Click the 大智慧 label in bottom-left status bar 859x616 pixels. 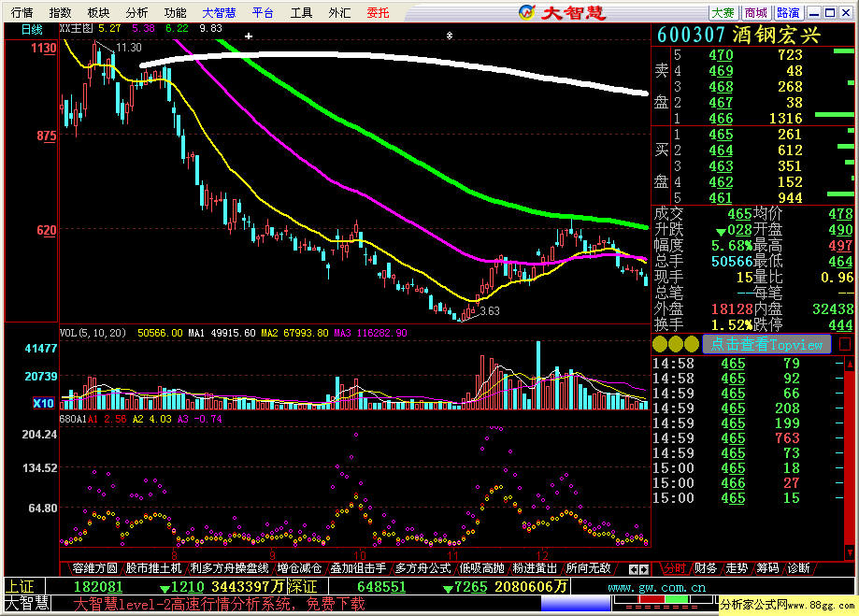(27, 604)
